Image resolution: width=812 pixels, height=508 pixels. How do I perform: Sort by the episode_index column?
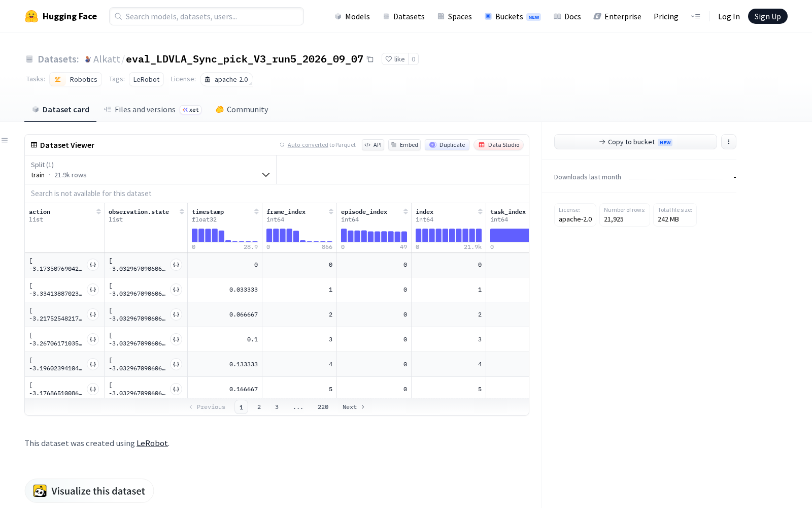pos(405,212)
